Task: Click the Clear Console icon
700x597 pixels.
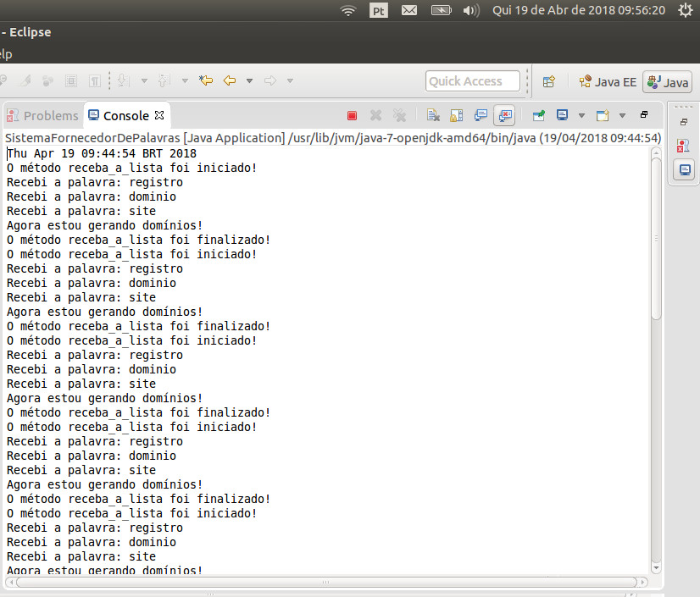Action: pos(433,115)
